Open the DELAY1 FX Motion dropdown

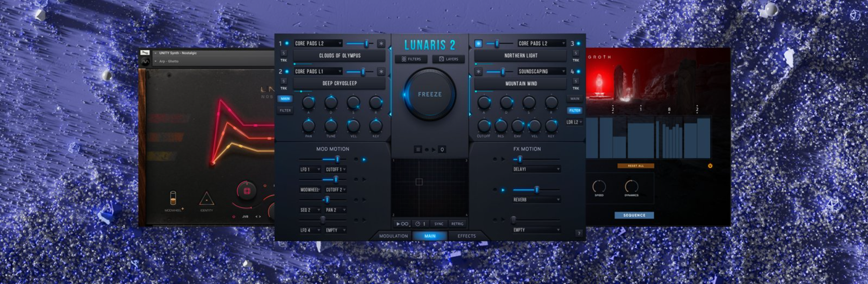pyautogui.click(x=536, y=169)
